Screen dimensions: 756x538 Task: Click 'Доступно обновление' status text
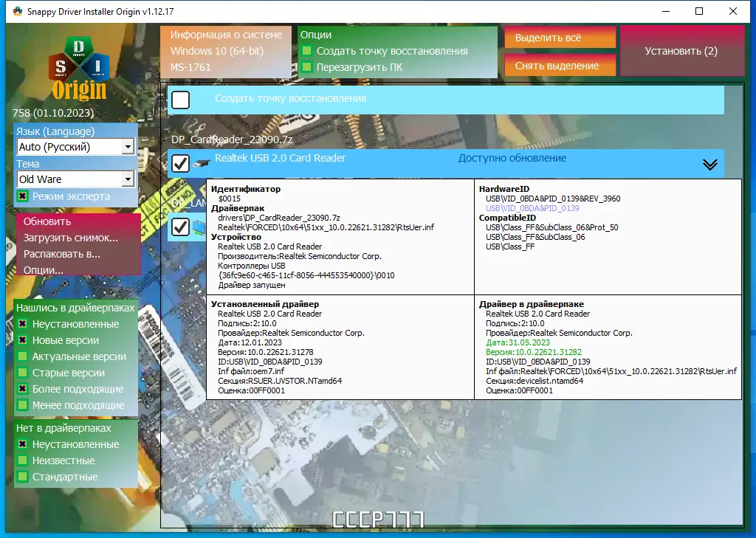click(x=512, y=158)
